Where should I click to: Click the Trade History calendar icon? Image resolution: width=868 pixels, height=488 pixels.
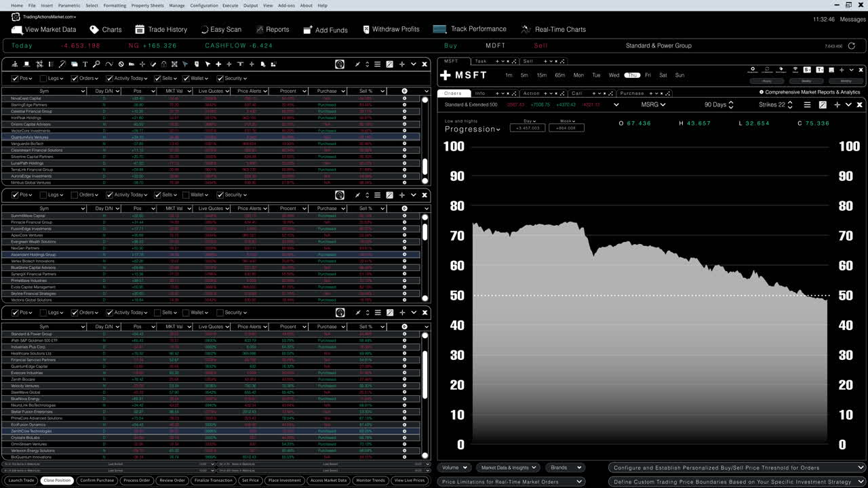(x=140, y=29)
